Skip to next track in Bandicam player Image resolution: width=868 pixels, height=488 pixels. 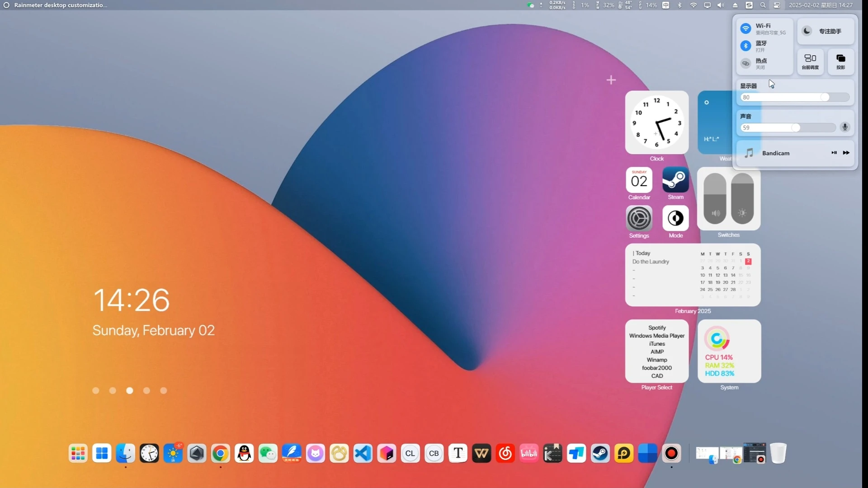(846, 153)
